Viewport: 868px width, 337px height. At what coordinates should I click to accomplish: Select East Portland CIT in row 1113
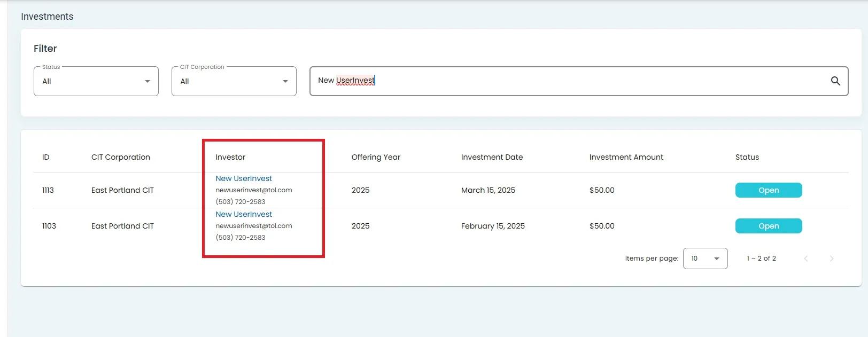122,190
